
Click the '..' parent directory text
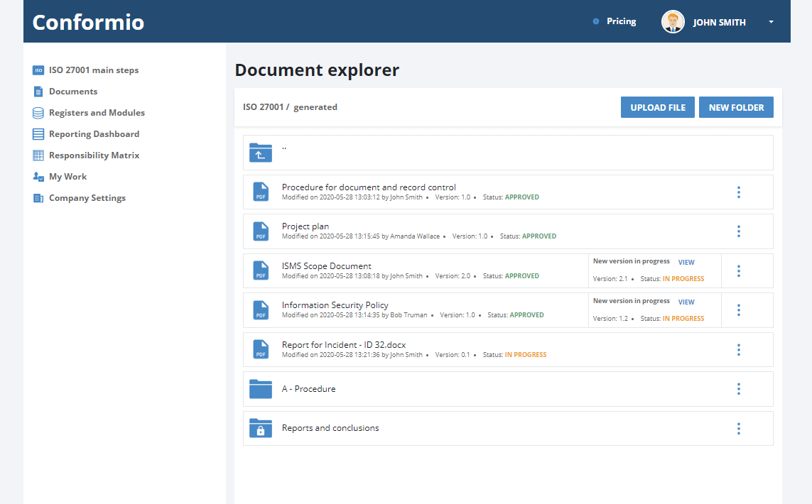tap(284, 148)
